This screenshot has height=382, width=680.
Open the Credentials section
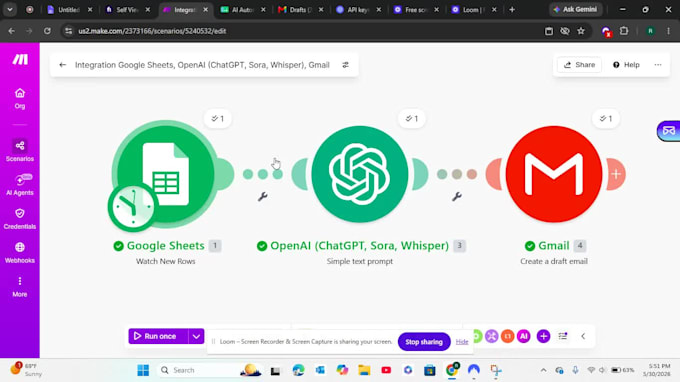click(x=20, y=219)
